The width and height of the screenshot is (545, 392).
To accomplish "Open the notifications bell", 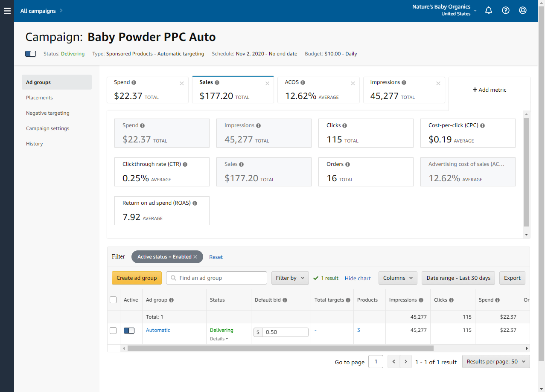I will (489, 11).
